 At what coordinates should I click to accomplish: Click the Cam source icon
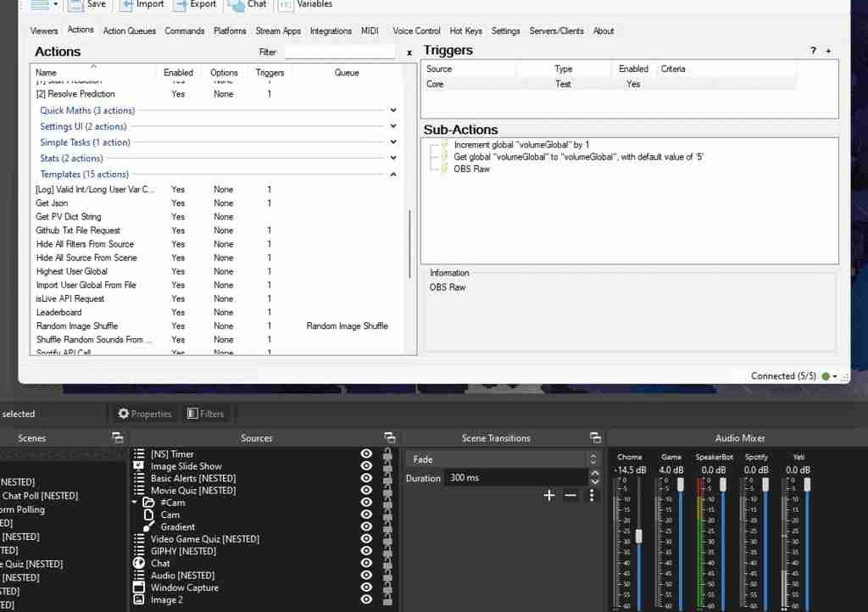point(148,515)
